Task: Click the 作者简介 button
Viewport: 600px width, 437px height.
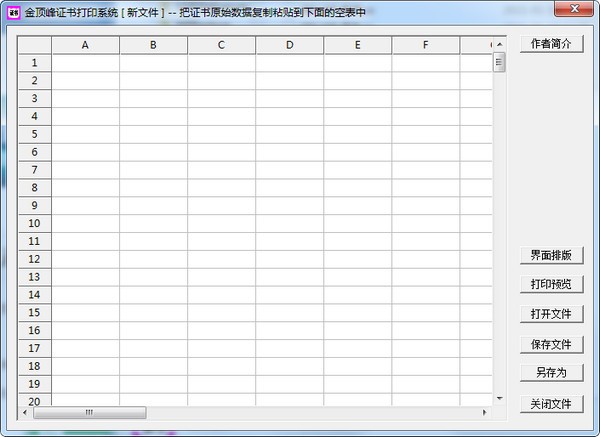Action: (551, 44)
